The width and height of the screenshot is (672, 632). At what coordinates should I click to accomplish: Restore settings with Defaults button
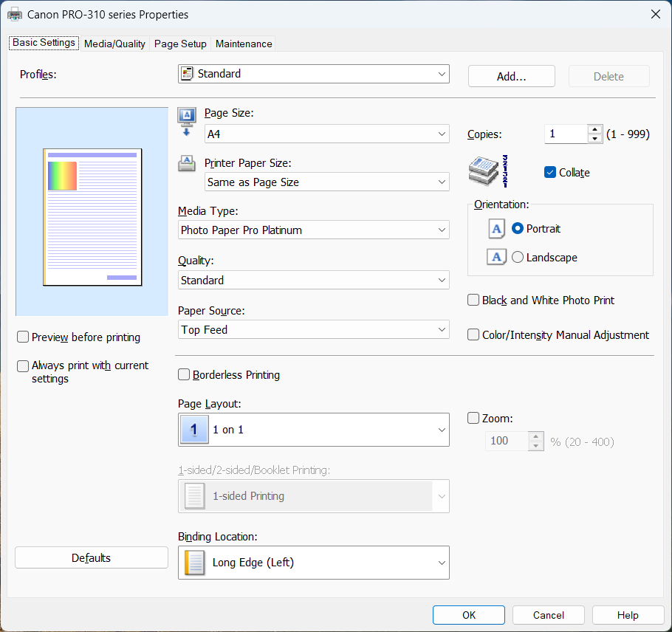click(x=92, y=557)
